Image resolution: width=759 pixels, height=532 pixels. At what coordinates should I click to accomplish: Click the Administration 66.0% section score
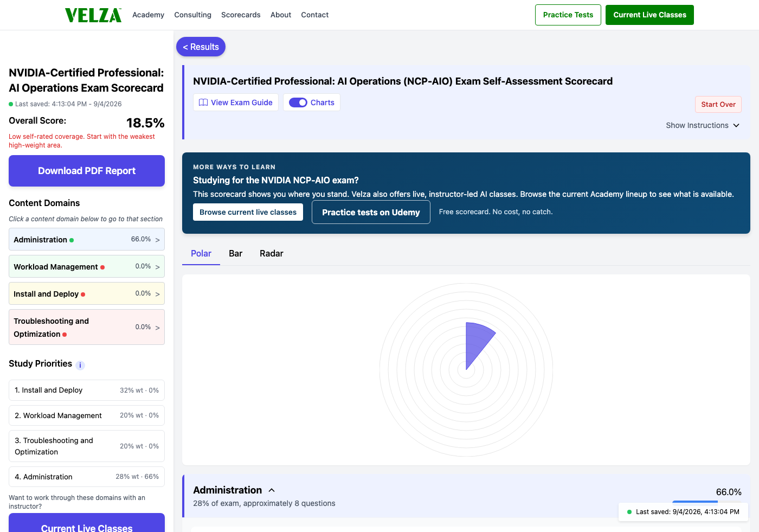(x=729, y=492)
